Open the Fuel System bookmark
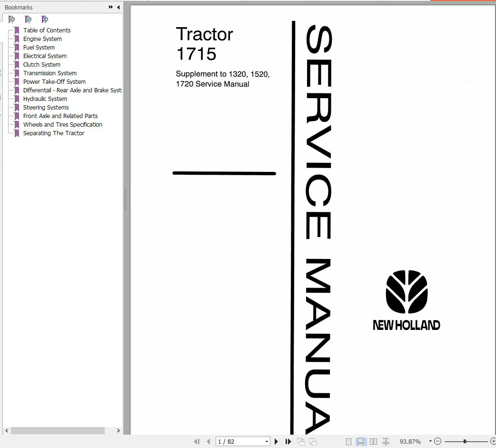This screenshot has height=448, width=496. (39, 48)
